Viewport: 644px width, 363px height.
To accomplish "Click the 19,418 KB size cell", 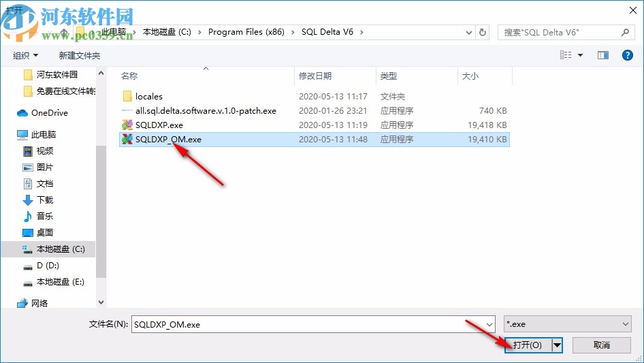I will (x=487, y=125).
